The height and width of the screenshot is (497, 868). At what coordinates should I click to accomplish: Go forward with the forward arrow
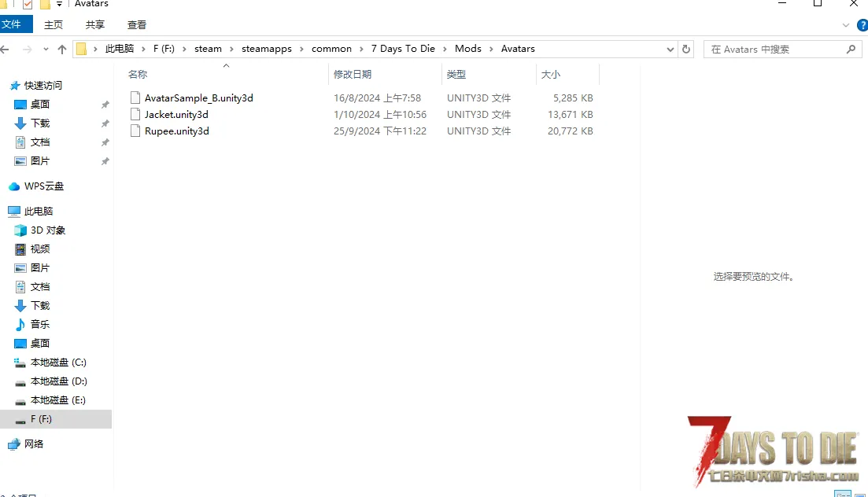27,50
